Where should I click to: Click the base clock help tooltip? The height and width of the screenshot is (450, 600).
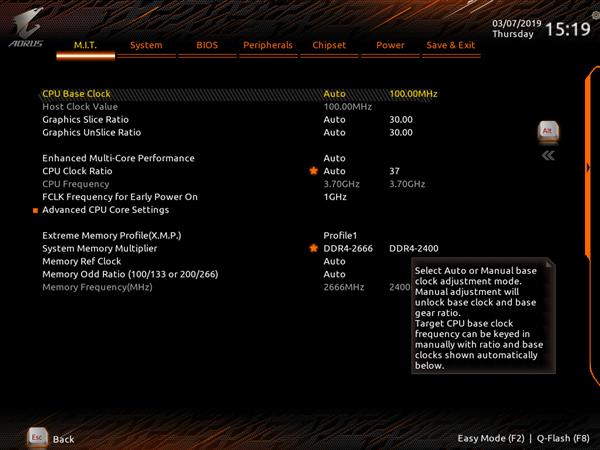click(483, 316)
